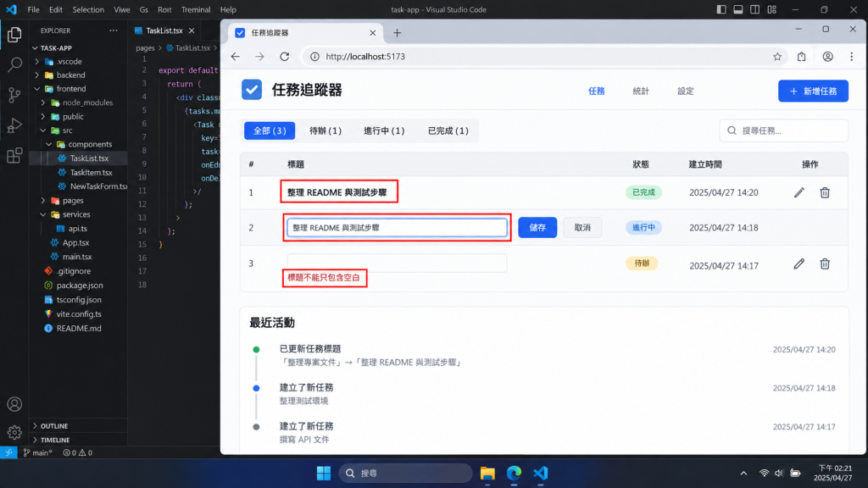Reload the localhost page
Screen dimensions: 868x488
(x=285, y=57)
